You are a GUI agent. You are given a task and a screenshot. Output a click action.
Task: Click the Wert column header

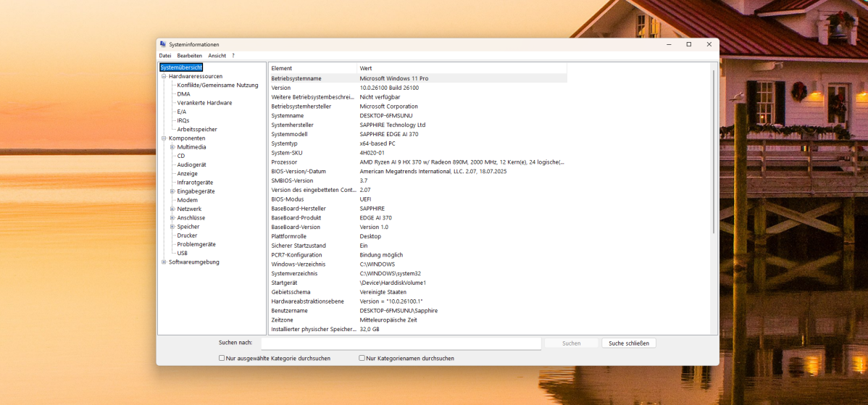coord(462,68)
